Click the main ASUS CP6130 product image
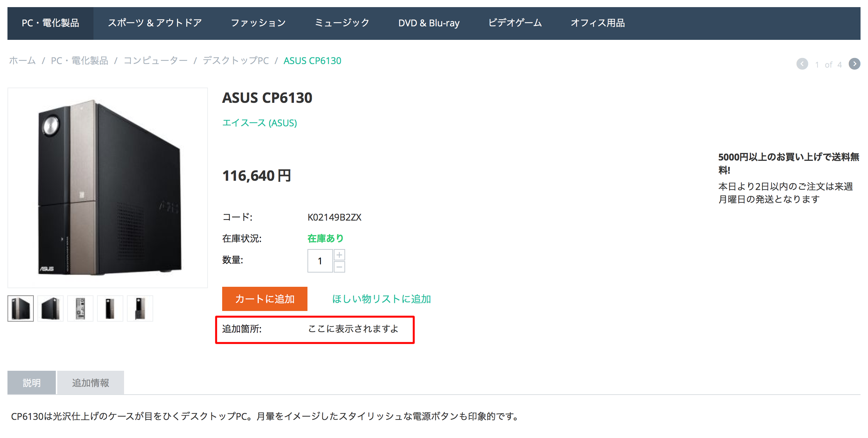868x438 pixels. pos(108,188)
